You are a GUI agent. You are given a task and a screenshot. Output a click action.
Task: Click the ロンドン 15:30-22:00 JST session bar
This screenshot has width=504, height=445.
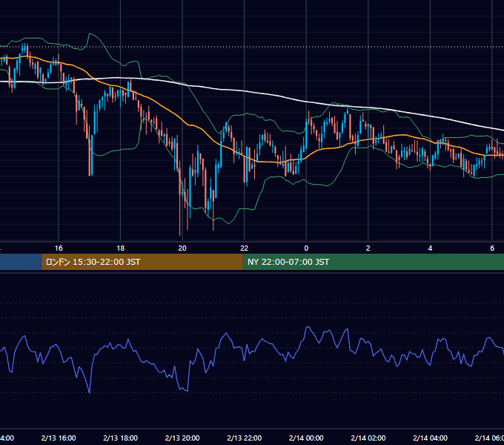pos(142,262)
